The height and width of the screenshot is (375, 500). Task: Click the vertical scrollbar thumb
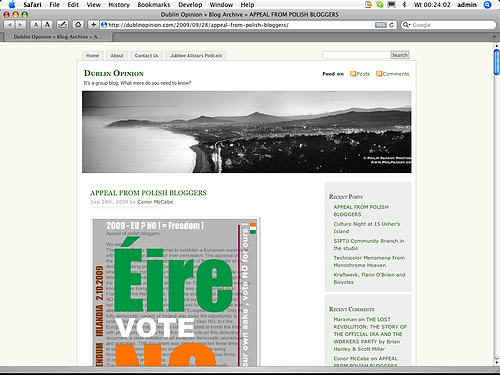(496, 62)
